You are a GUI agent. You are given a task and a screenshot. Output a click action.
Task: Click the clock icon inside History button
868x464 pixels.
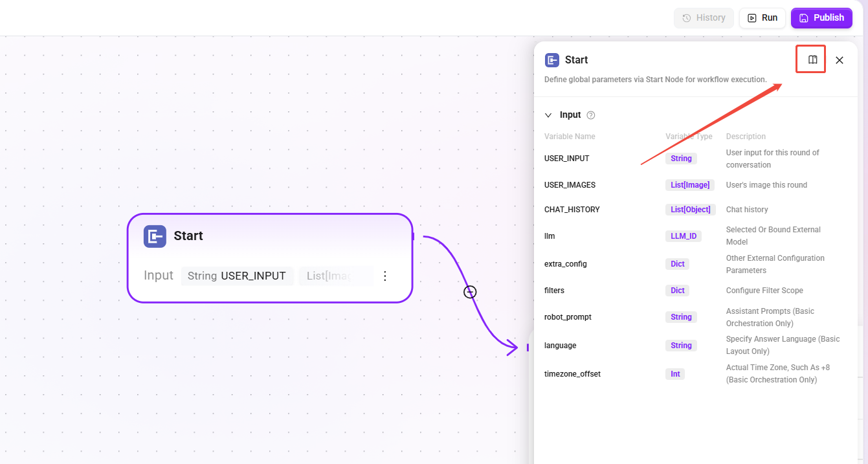point(687,18)
